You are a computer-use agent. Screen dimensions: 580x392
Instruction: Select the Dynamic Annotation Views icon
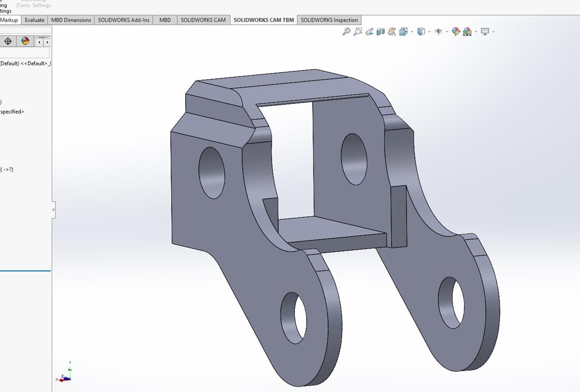coord(392,32)
